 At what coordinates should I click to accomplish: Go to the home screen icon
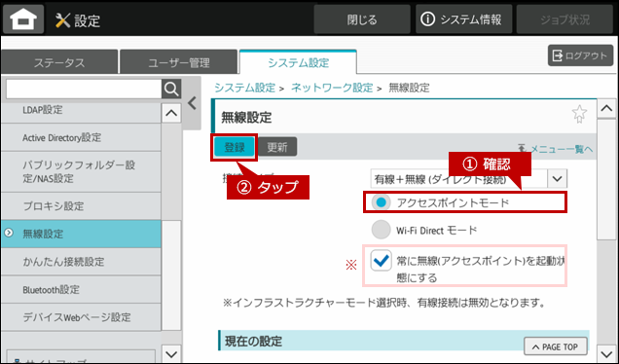click(23, 19)
